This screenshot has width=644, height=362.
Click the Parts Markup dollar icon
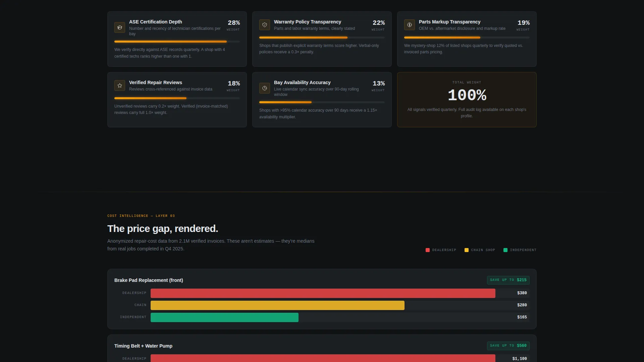point(410,25)
